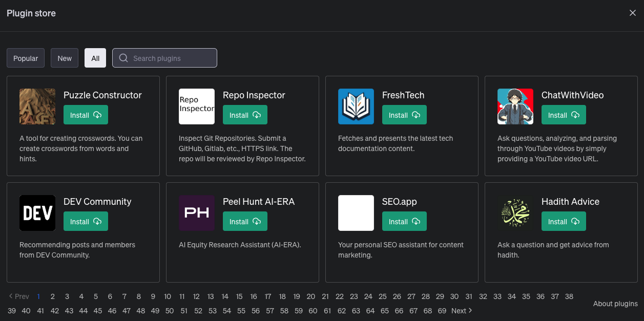
Task: Jump to page 60 of plugins
Action: (x=313, y=311)
